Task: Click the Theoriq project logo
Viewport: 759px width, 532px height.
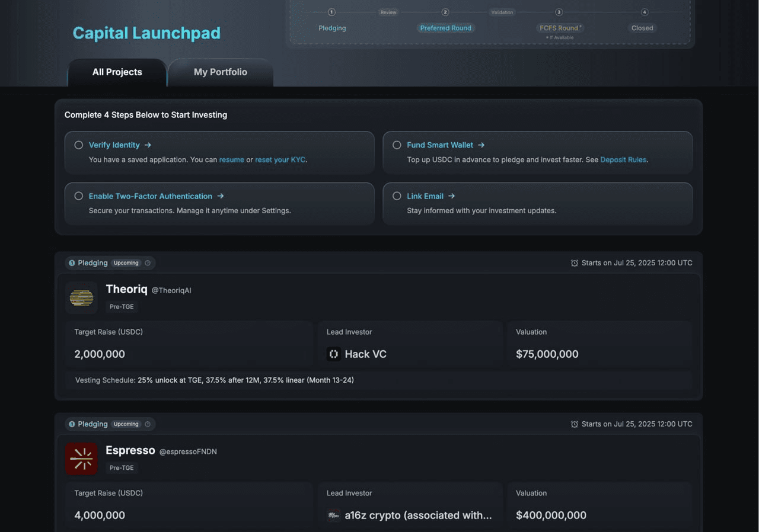Action: click(x=81, y=297)
